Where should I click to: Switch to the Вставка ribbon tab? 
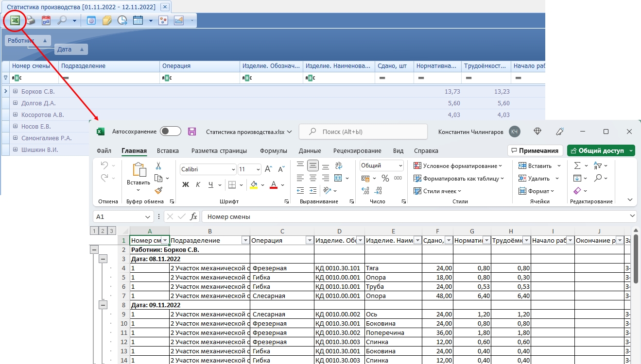pos(168,150)
